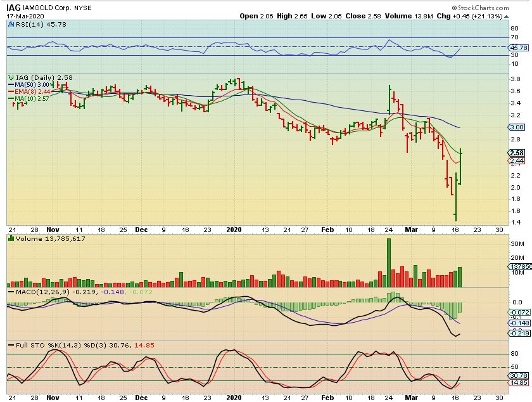Click the MA(50) 3.00 legend entry

pos(30,84)
